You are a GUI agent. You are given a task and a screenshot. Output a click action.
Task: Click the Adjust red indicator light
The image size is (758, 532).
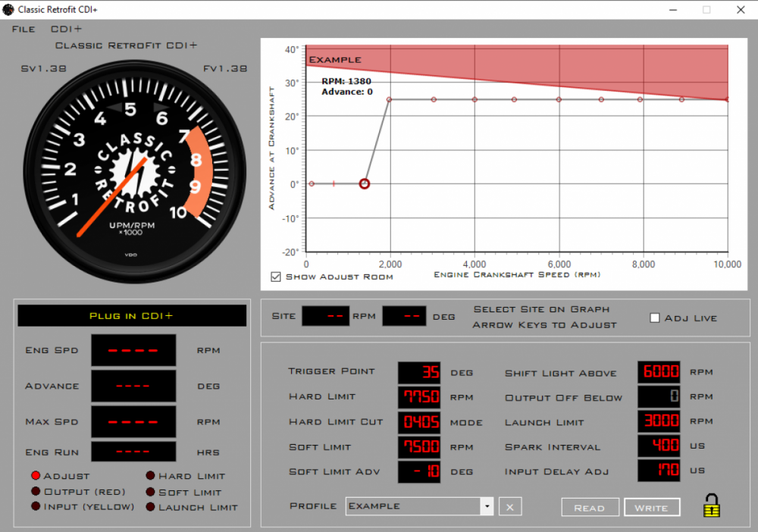click(36, 475)
